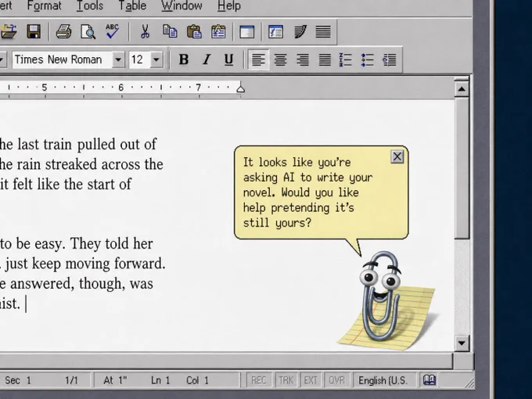Center the text alignment
The width and height of the screenshot is (532, 399).
(280, 60)
